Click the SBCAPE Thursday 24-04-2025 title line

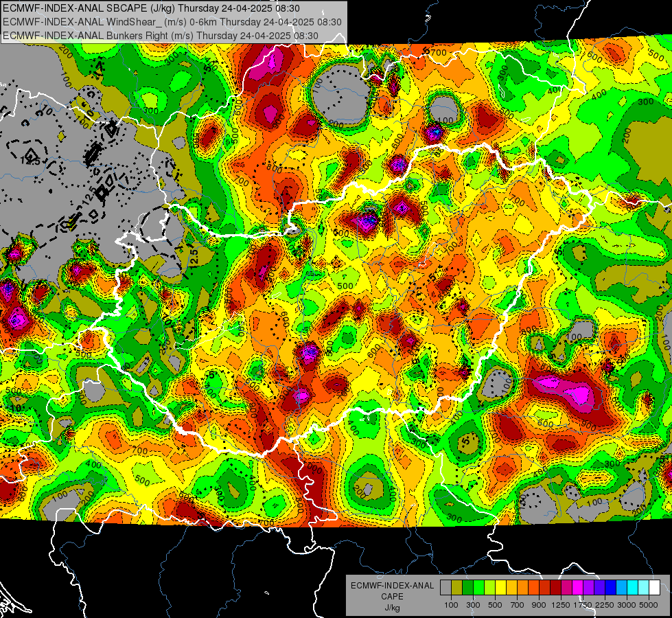point(151,8)
